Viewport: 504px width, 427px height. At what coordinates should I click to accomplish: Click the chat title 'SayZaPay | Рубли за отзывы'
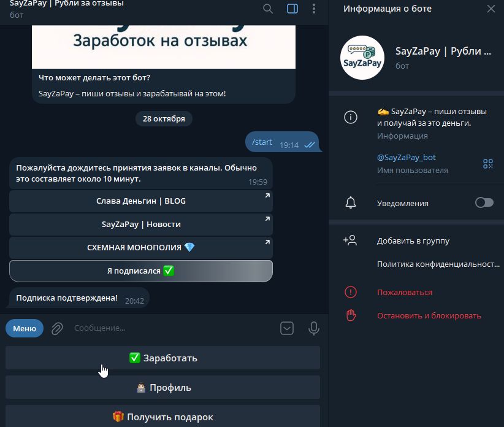point(67,4)
